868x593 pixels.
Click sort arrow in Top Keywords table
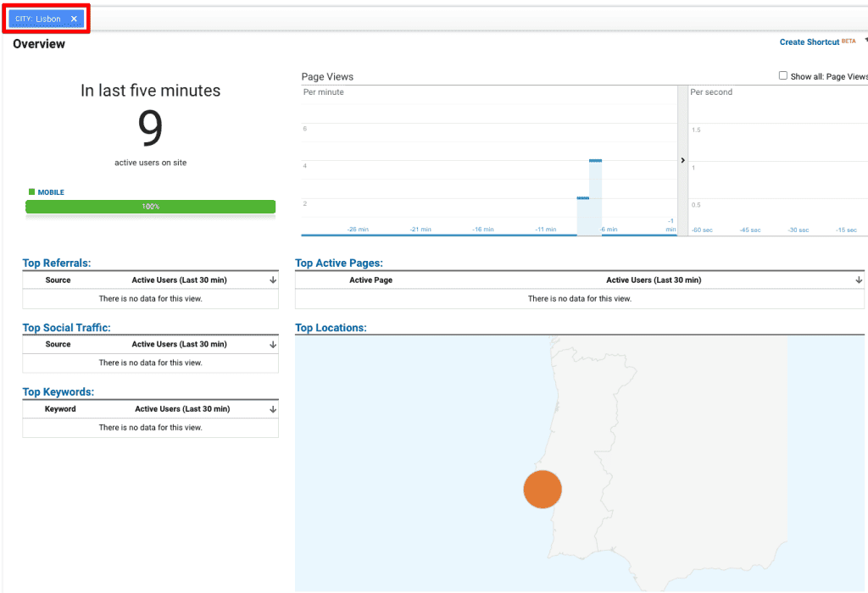(271, 408)
